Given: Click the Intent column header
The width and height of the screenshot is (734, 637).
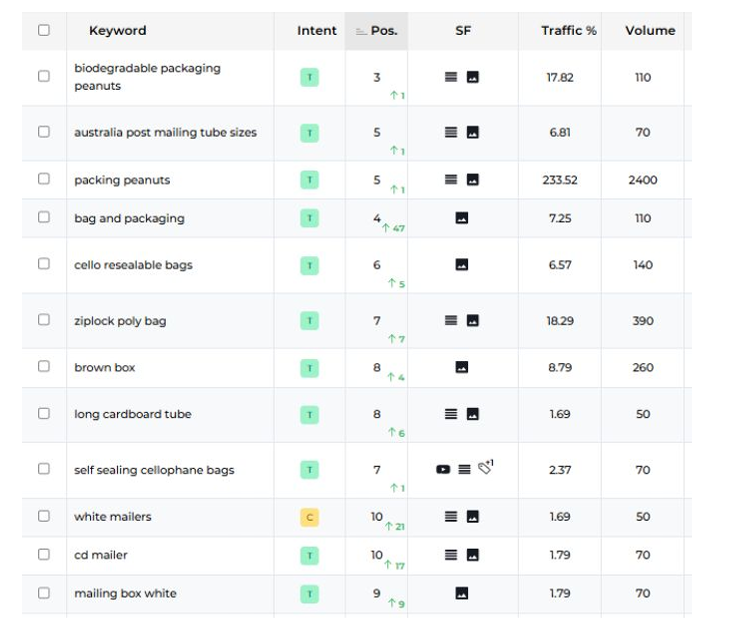Looking at the screenshot, I should pos(316,31).
